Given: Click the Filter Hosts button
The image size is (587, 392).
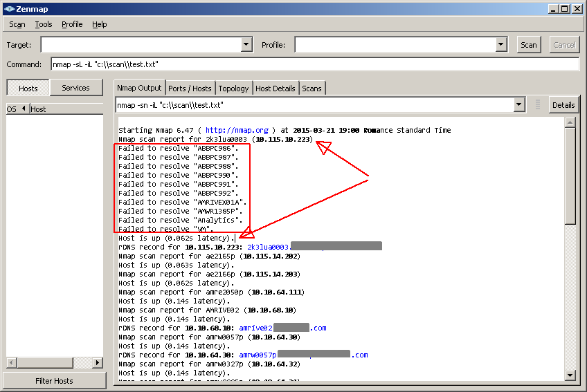Looking at the screenshot, I should click(54, 381).
